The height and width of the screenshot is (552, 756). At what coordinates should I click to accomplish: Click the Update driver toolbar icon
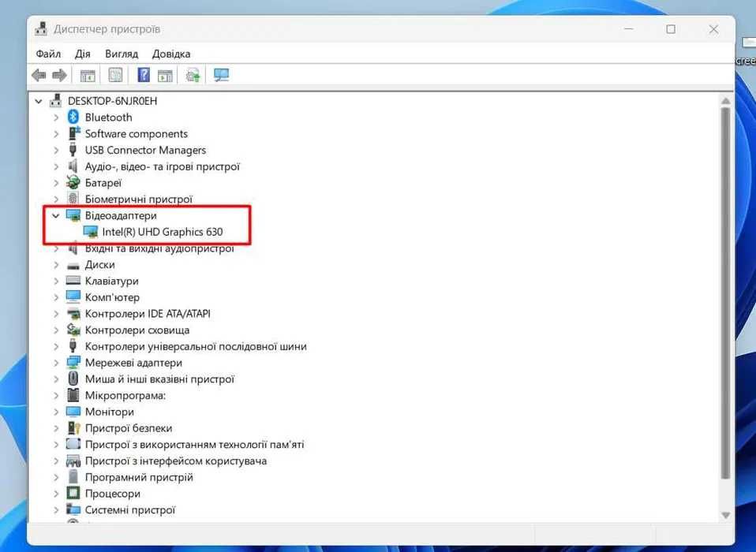click(x=193, y=75)
